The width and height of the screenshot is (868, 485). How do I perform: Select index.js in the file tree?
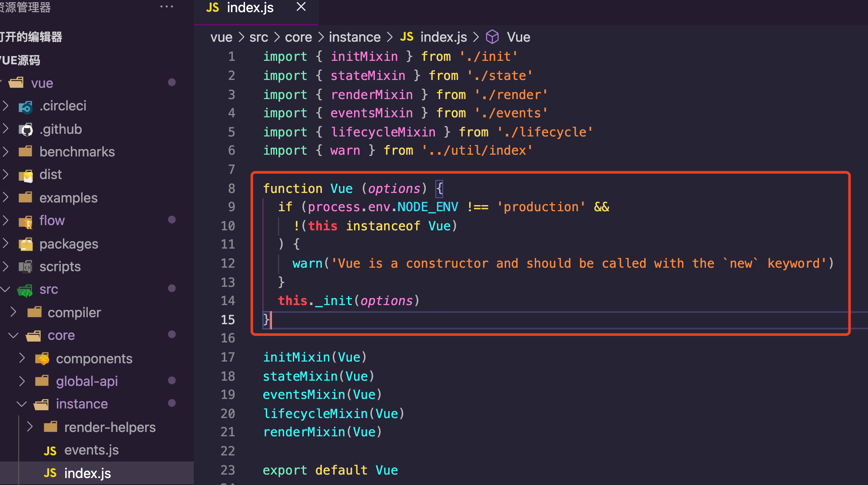tap(87, 473)
